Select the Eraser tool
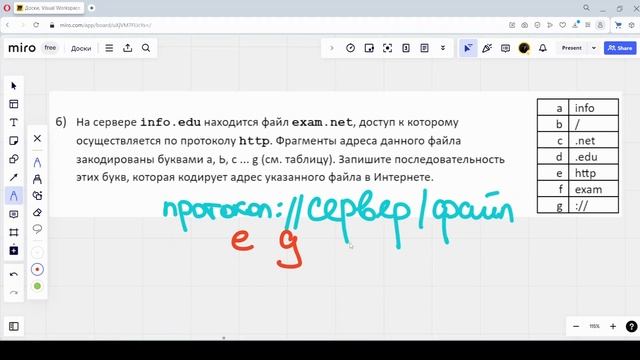 tap(37, 212)
